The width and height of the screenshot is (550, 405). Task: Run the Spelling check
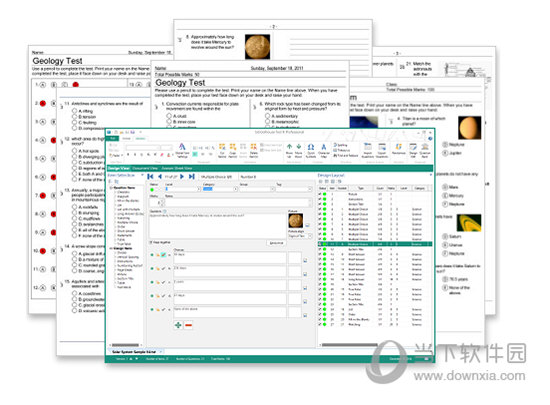tap(340, 145)
